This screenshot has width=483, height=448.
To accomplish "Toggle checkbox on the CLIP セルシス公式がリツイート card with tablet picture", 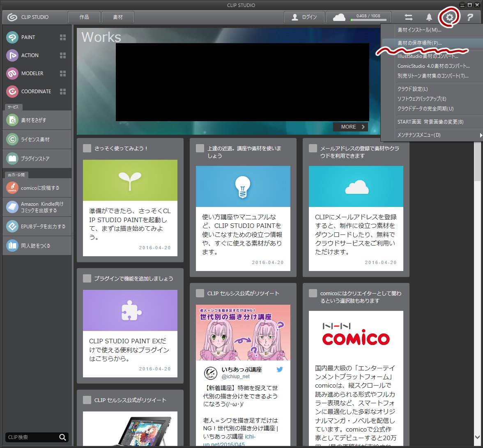I will click(x=87, y=400).
